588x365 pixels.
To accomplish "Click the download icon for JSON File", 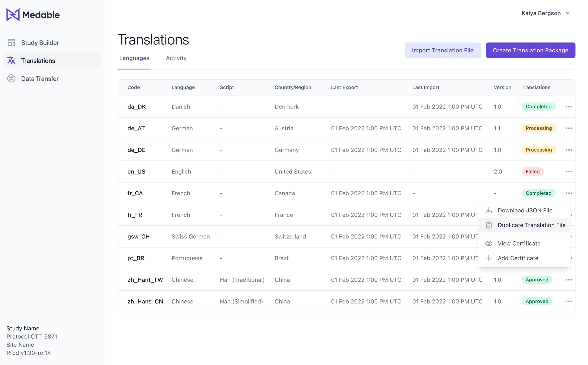I will [x=489, y=210].
